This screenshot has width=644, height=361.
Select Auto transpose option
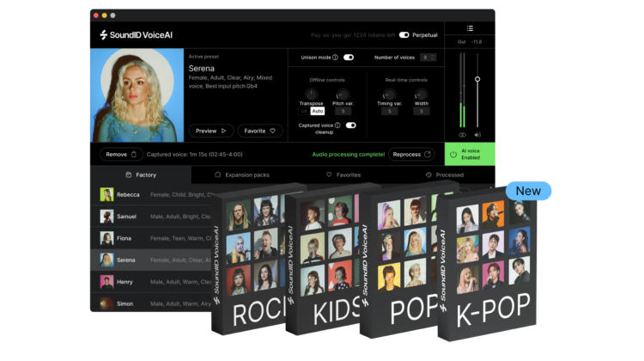317,111
